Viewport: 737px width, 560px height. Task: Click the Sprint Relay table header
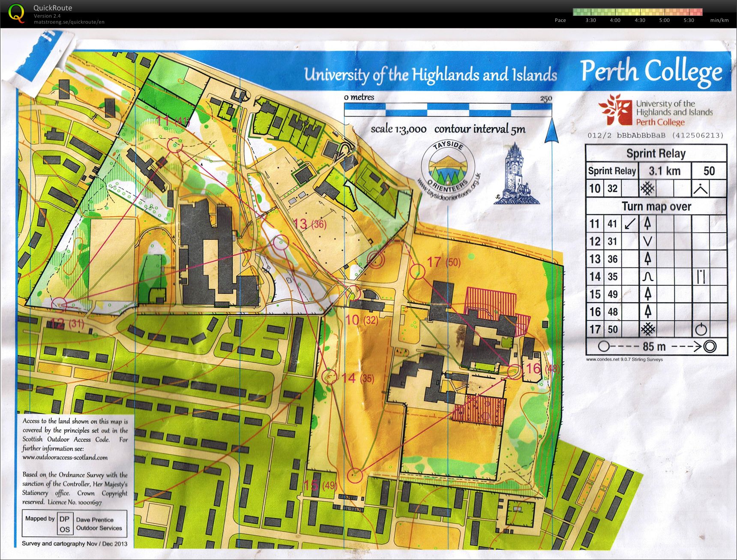pyautogui.click(x=656, y=153)
